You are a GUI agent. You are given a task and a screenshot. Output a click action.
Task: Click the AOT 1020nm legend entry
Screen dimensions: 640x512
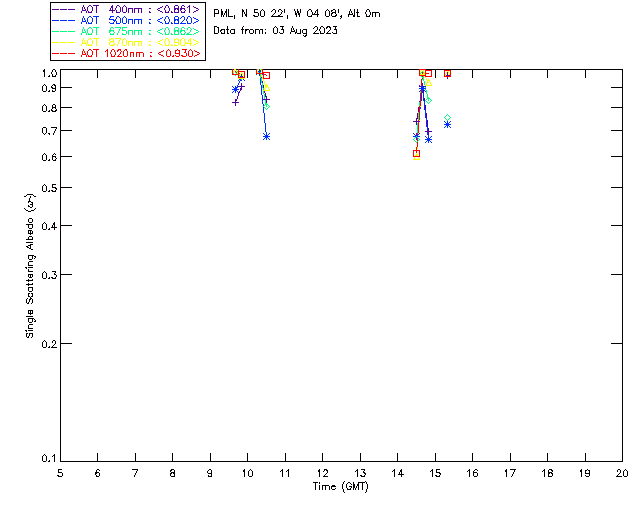point(127,53)
